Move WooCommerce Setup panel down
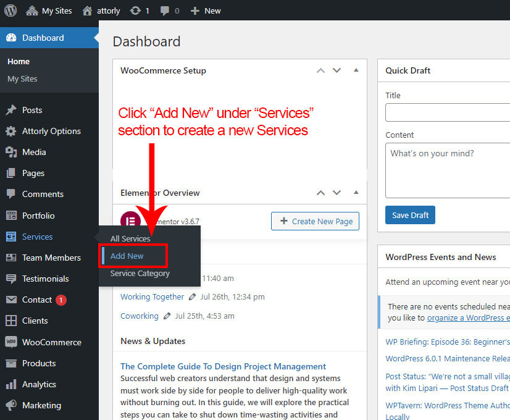Viewport: 510px width, 420px height. 337,70
